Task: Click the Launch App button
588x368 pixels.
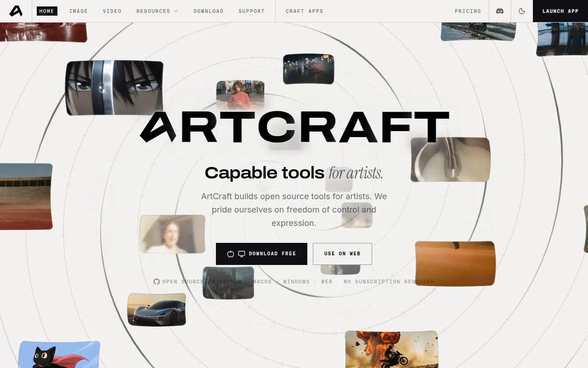Action: (560, 11)
